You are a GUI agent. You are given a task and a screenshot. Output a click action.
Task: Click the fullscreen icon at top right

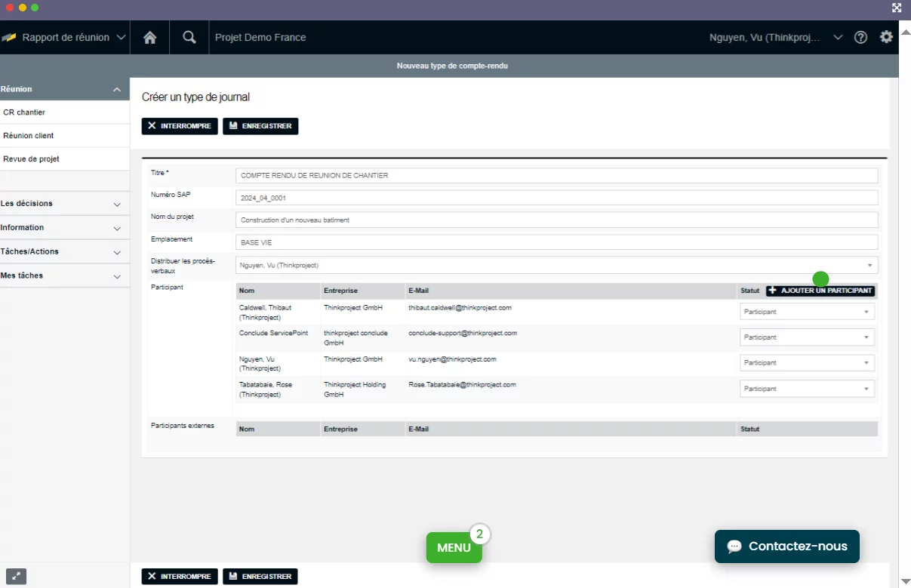pos(897,8)
